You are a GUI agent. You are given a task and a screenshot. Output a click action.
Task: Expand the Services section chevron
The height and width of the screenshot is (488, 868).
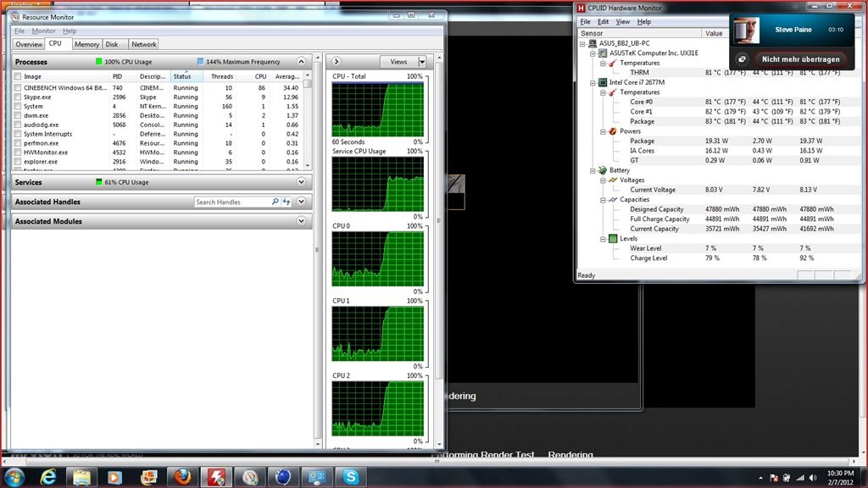point(301,182)
